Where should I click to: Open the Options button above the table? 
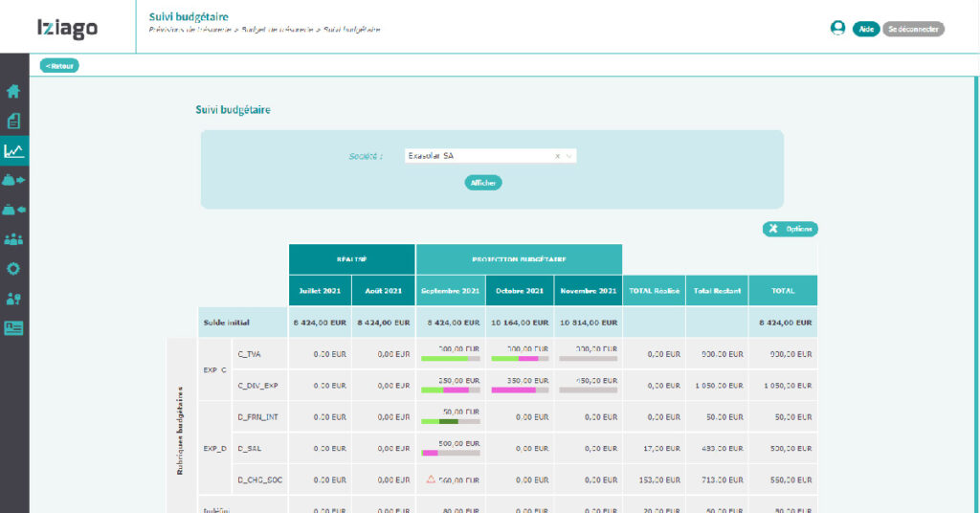791,230
